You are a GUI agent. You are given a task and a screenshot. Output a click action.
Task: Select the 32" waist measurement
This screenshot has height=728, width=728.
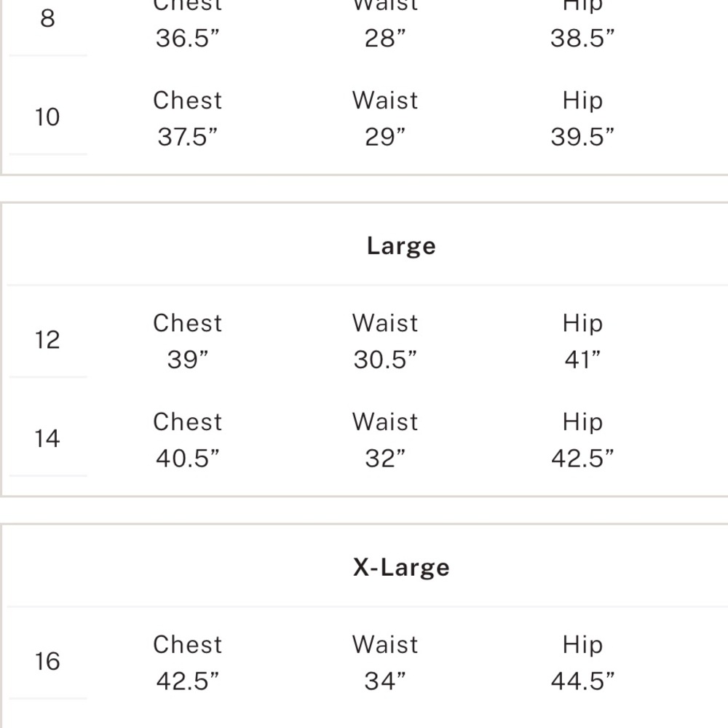point(385,459)
